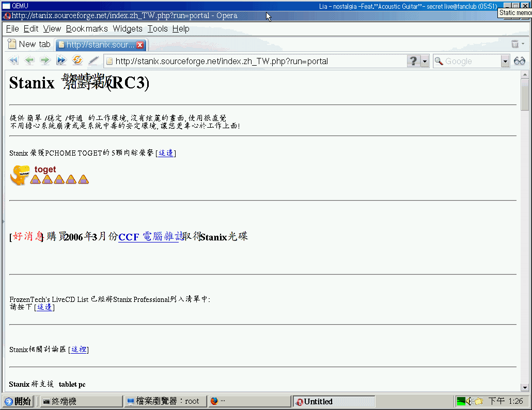
Task: Click the glasses view icon
Action: pyautogui.click(x=519, y=61)
